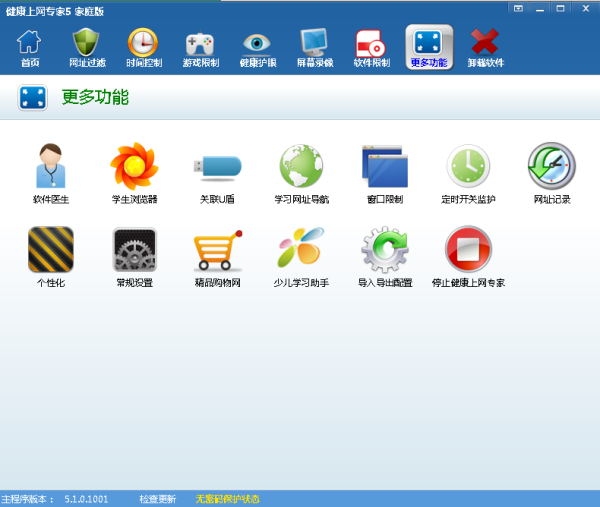Open 精品购物网 shopping cart
Screen dimensions: 600x507
pos(217,250)
